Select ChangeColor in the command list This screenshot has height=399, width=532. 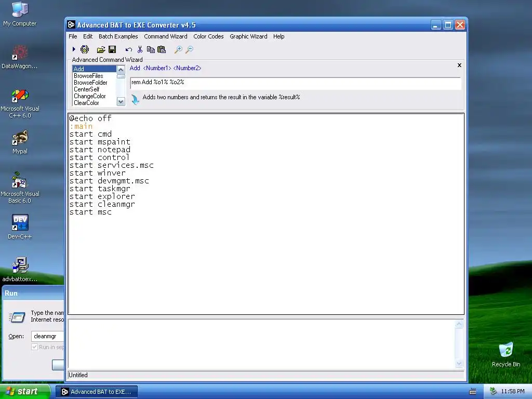95,96
